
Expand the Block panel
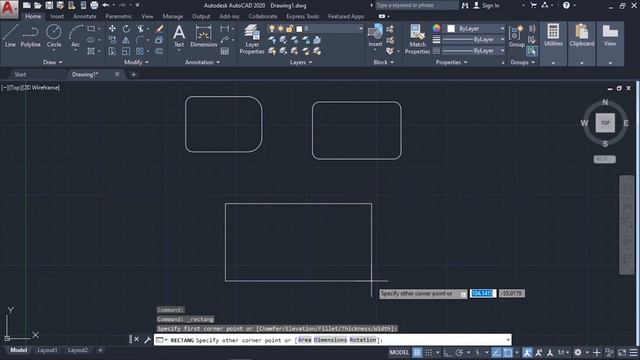pyautogui.click(x=384, y=62)
